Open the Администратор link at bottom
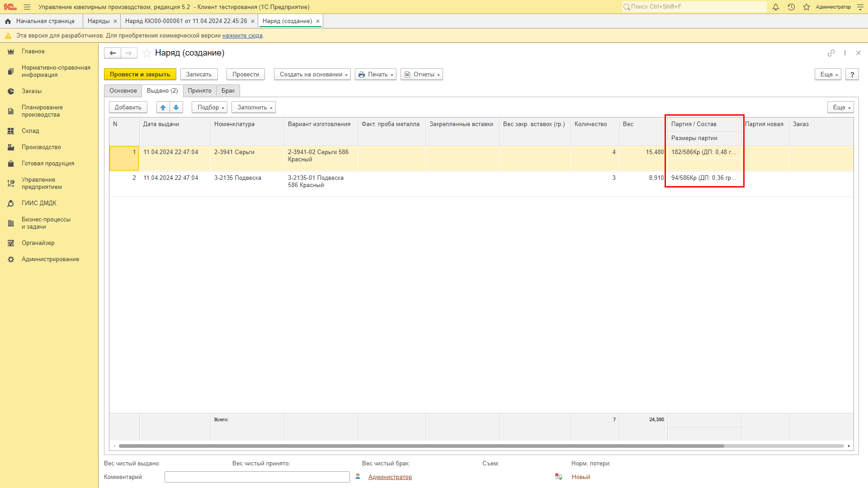868x488 pixels. [390, 477]
